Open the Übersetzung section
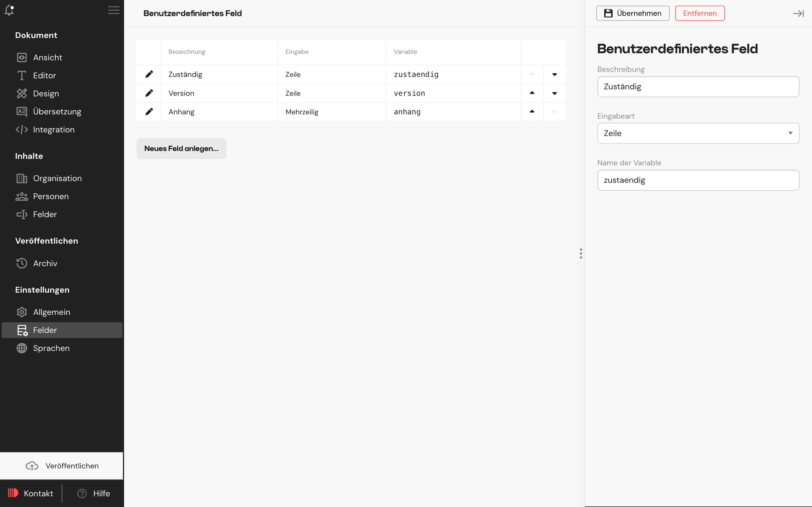This screenshot has width=812, height=507. pos(57,111)
